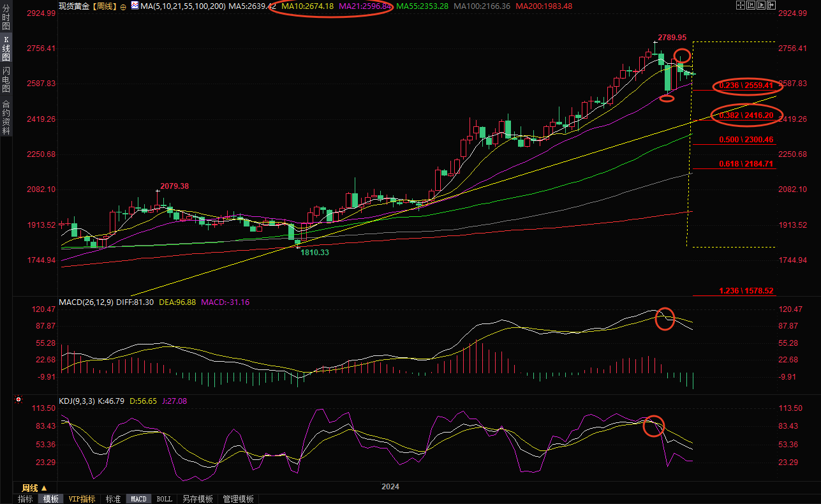Image resolution: width=821 pixels, height=504 pixels.
Task: Click the 1810.33 low price label
Action: point(314,253)
